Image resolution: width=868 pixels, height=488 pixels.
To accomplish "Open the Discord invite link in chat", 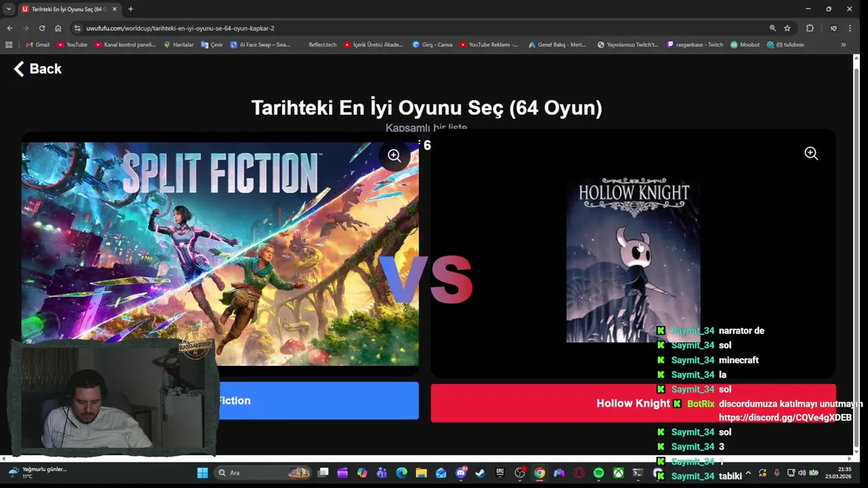I will point(785,418).
